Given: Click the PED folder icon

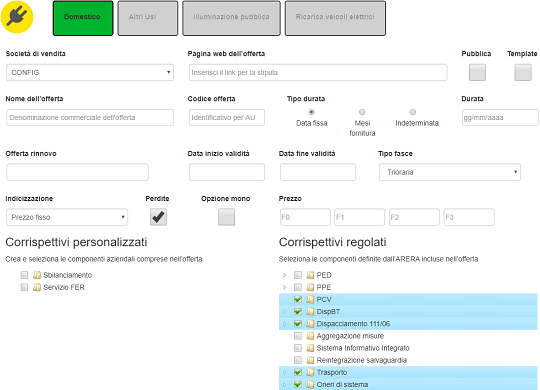Looking at the screenshot, I should pos(310,275).
